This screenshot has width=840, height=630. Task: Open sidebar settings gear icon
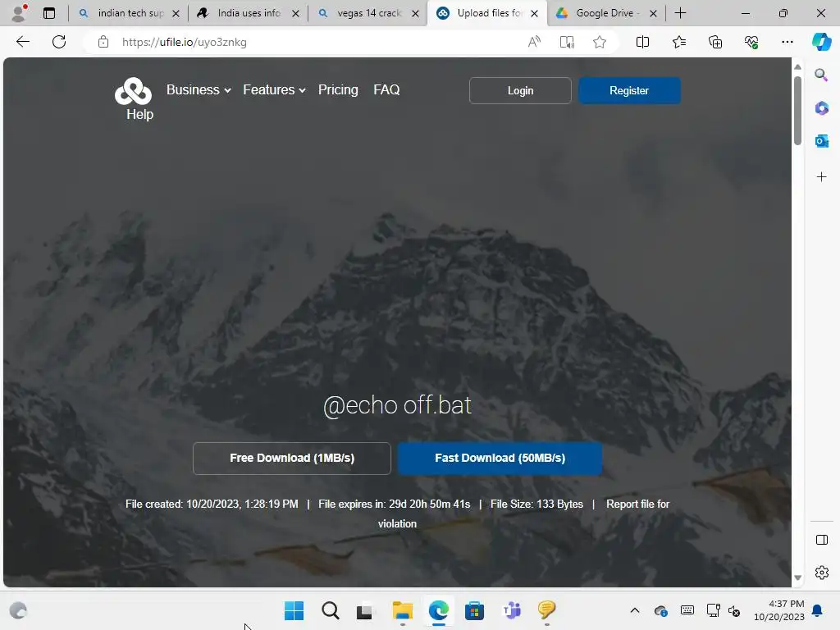click(x=821, y=573)
